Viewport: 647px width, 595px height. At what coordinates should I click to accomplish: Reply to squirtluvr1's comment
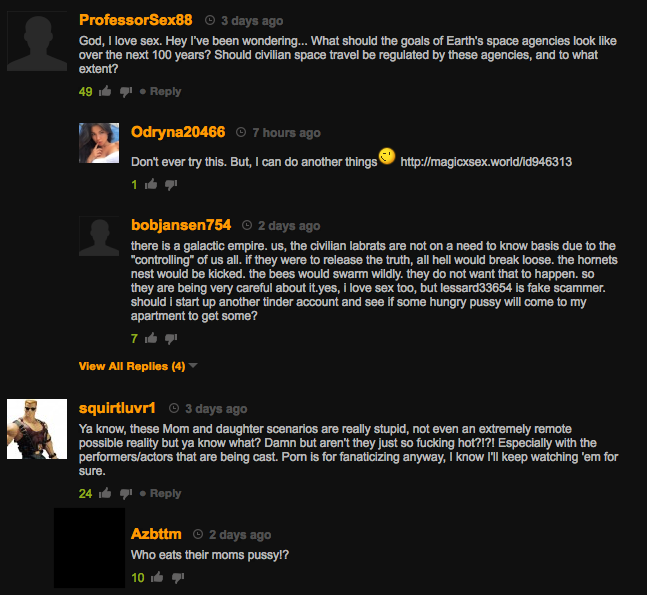(165, 493)
